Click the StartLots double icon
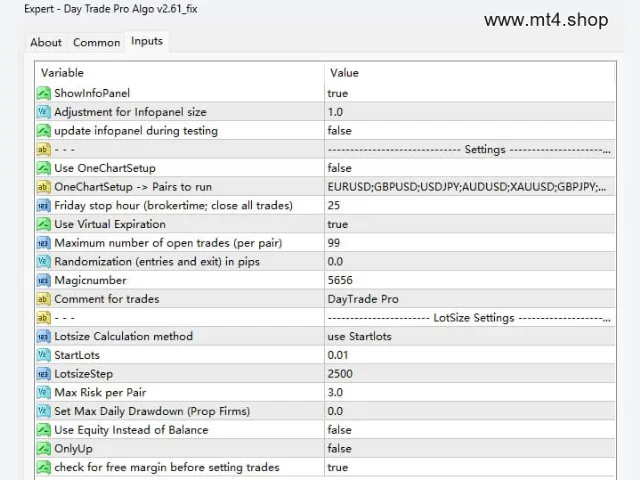Image resolution: width=640 pixels, height=480 pixels. pos(43,355)
